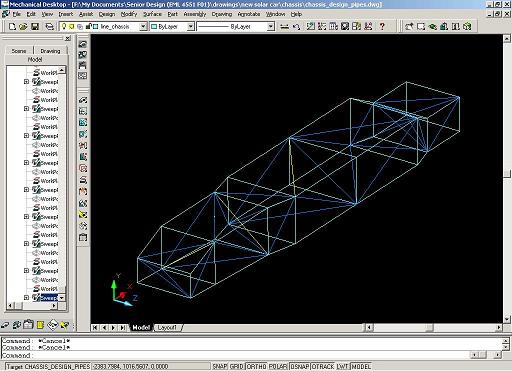Click the Save floppy disk icon
Image resolution: width=512 pixels, height=372 pixels.
tap(35, 26)
